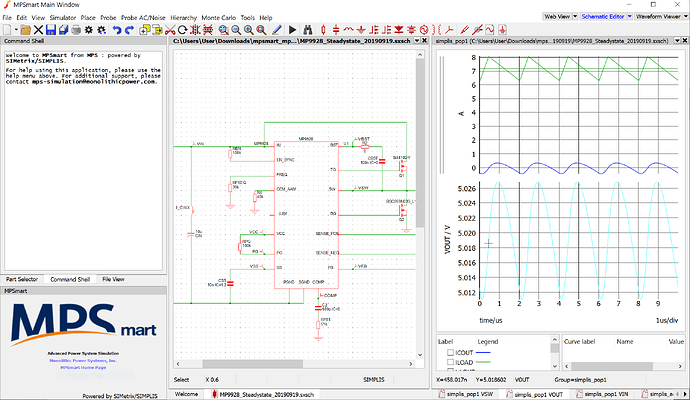Viewport: 690px width, 400px height.
Task: Open the Waveform Viewer dropdown arrow
Action: click(x=685, y=16)
